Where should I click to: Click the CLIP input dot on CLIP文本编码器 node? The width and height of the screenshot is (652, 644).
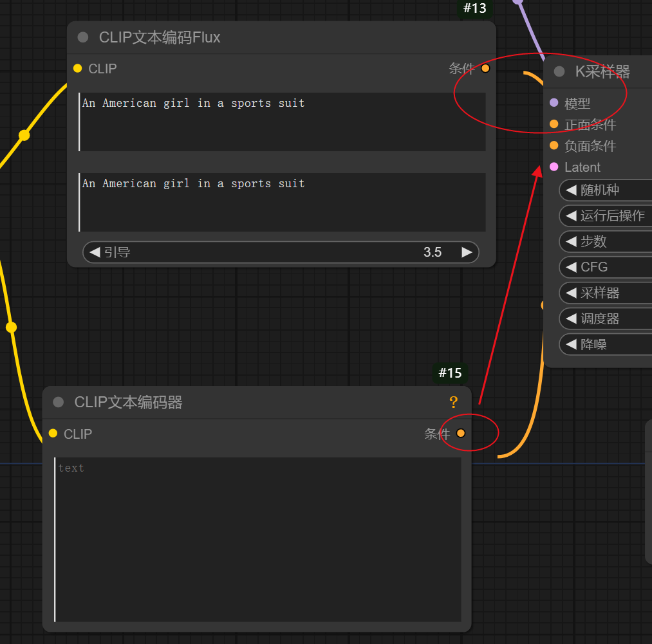click(53, 434)
